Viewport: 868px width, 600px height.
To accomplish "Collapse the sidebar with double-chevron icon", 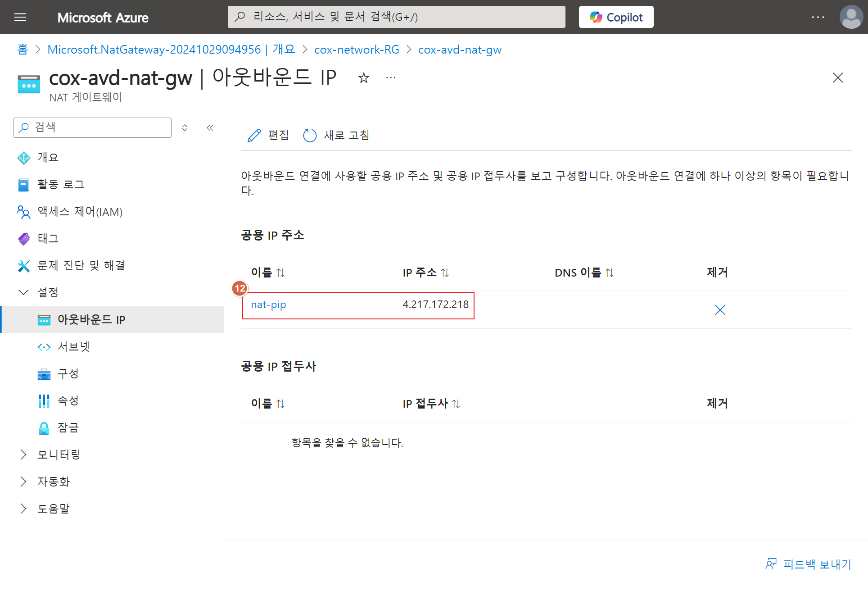I will point(210,127).
